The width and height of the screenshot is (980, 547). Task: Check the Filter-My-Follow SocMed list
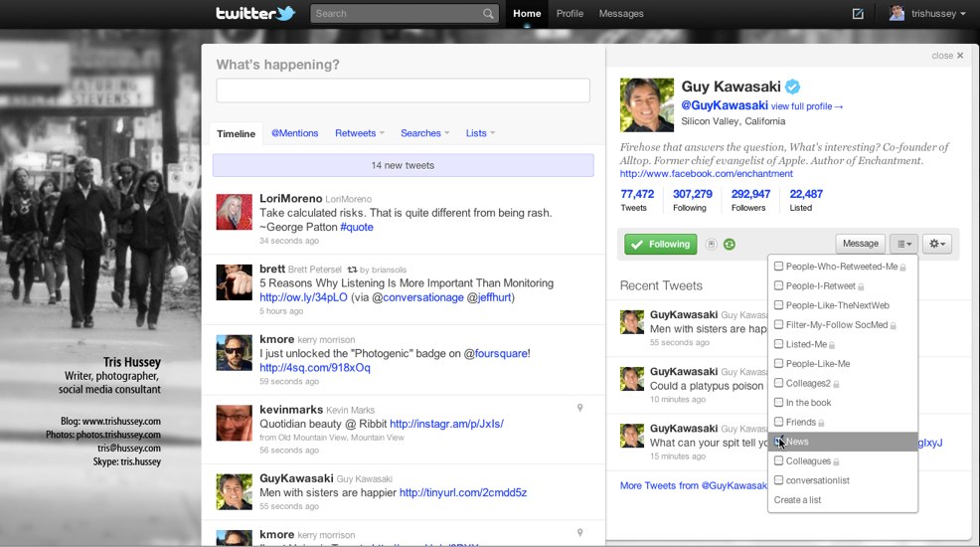[778, 324]
